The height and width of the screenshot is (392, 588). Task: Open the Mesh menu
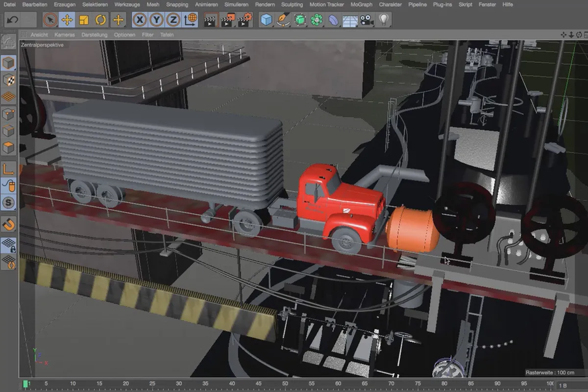[153, 4]
